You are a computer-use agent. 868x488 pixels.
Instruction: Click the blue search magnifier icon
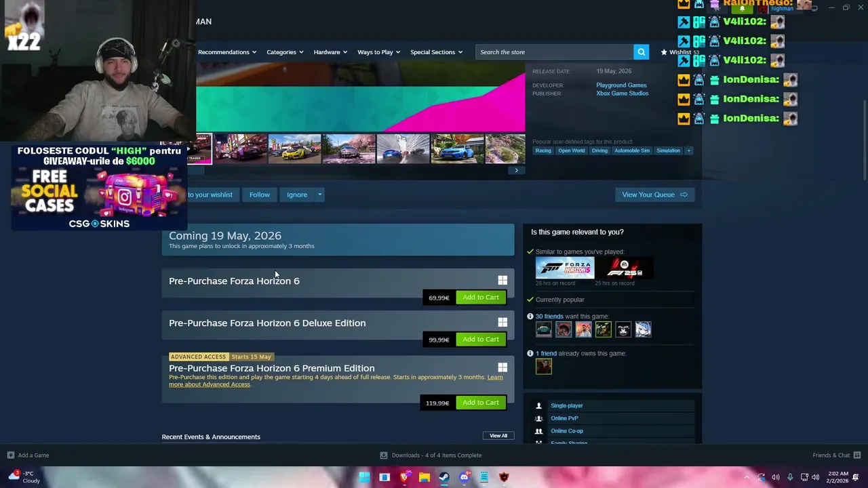pos(641,52)
